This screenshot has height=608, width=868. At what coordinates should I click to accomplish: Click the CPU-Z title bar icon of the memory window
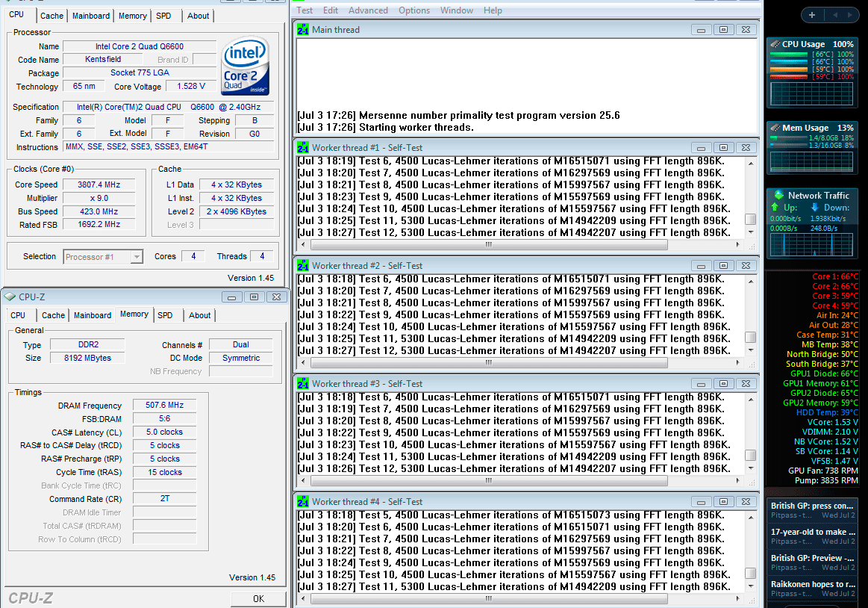tap(10, 297)
